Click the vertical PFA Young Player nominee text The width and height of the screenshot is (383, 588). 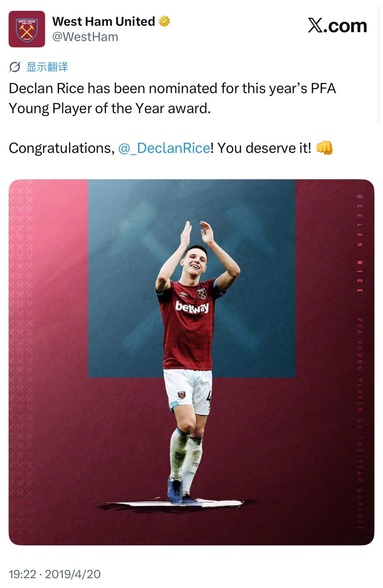(359, 424)
